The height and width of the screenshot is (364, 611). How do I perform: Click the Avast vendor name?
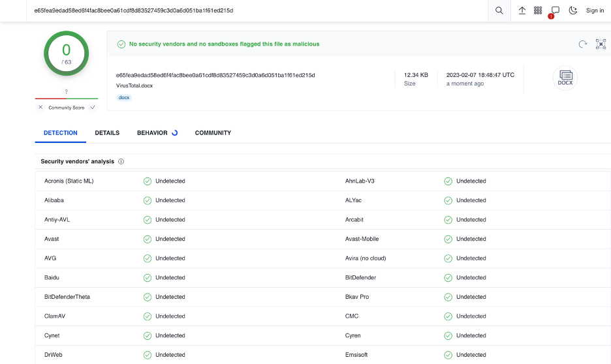pos(52,239)
